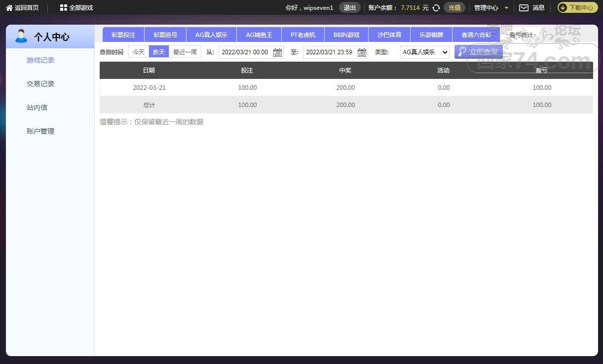Screen dimensions: 603x364
Task: Click the 立即查询 search button
Action: point(478,52)
